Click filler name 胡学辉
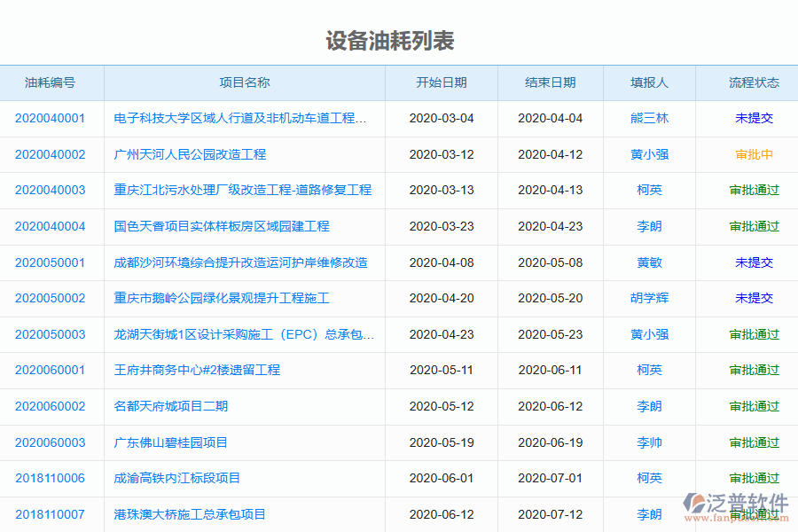Image resolution: width=798 pixels, height=532 pixels. [x=649, y=298]
